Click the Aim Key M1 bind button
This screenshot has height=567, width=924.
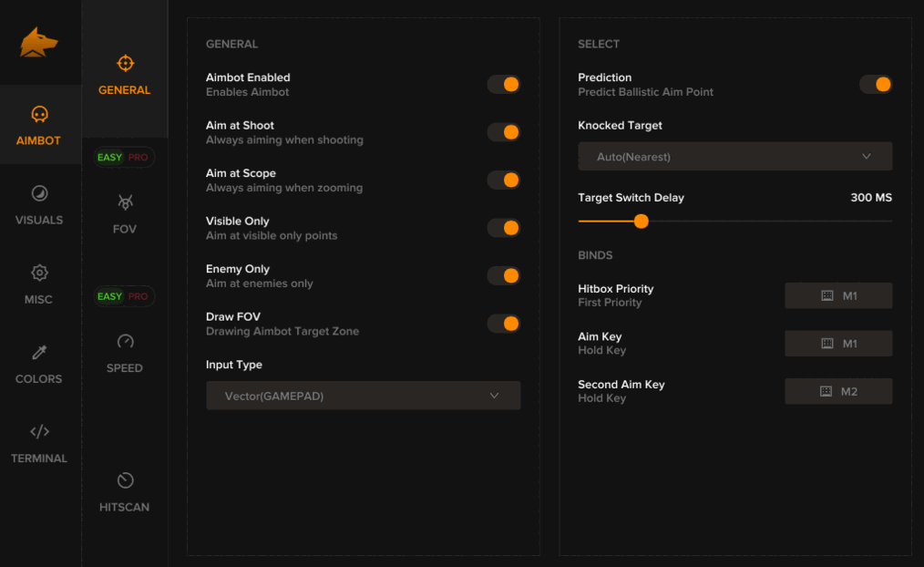click(x=838, y=344)
